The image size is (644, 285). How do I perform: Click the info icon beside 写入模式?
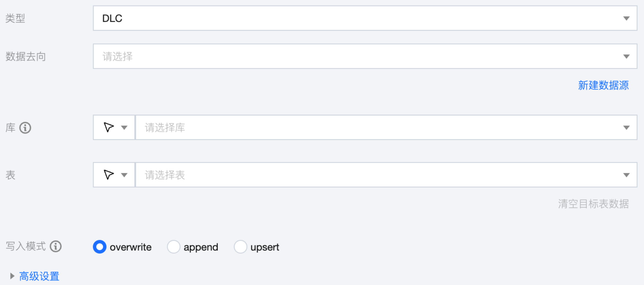[x=56, y=247]
